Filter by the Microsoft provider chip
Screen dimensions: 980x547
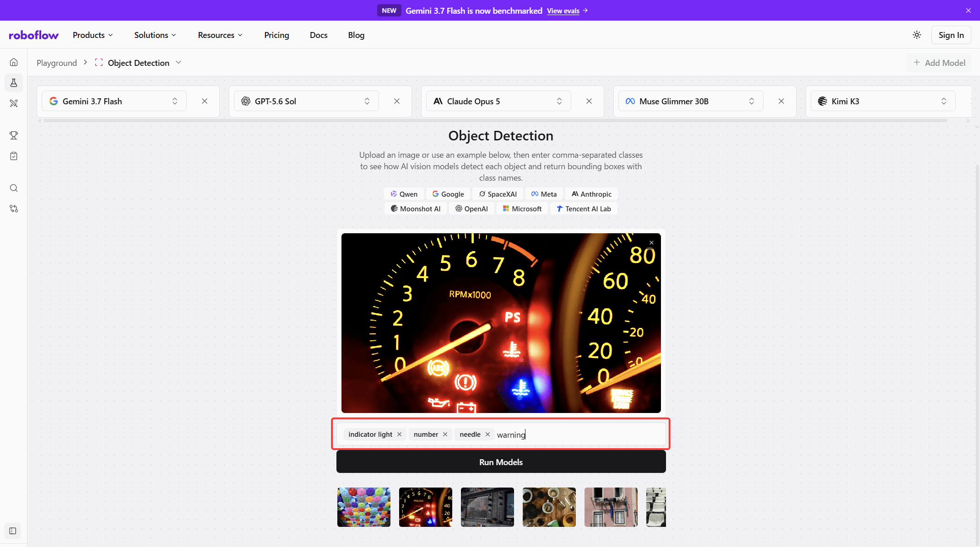click(522, 209)
